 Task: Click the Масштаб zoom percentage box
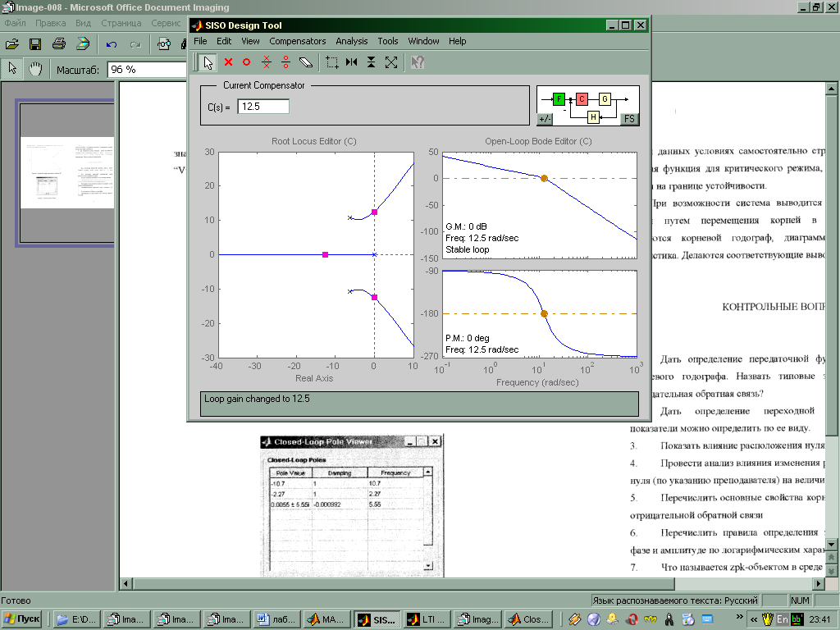148,70
